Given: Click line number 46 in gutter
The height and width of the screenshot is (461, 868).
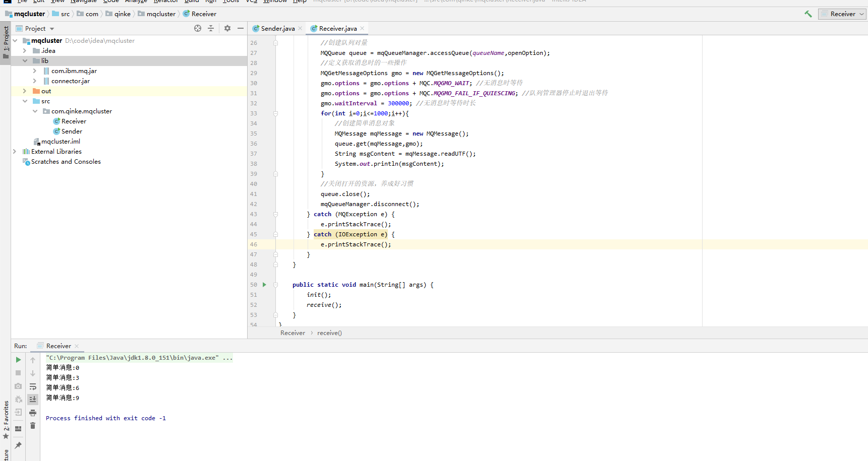Looking at the screenshot, I should (x=253, y=244).
